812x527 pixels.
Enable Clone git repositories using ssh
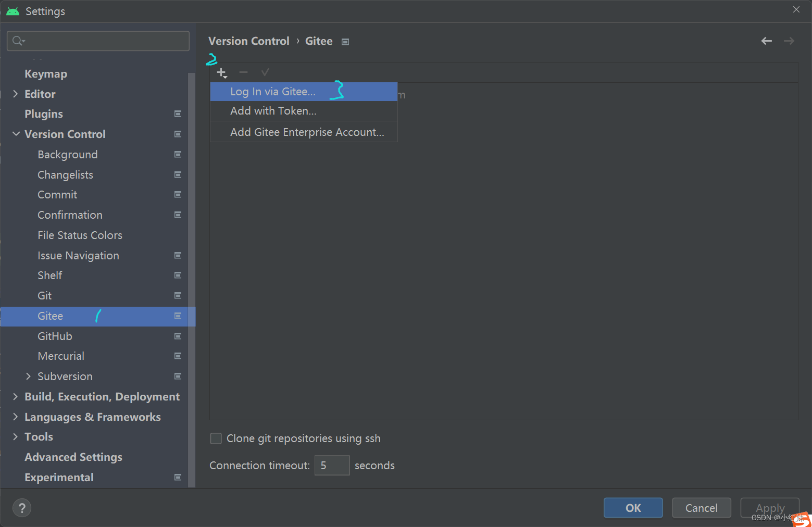(x=216, y=438)
